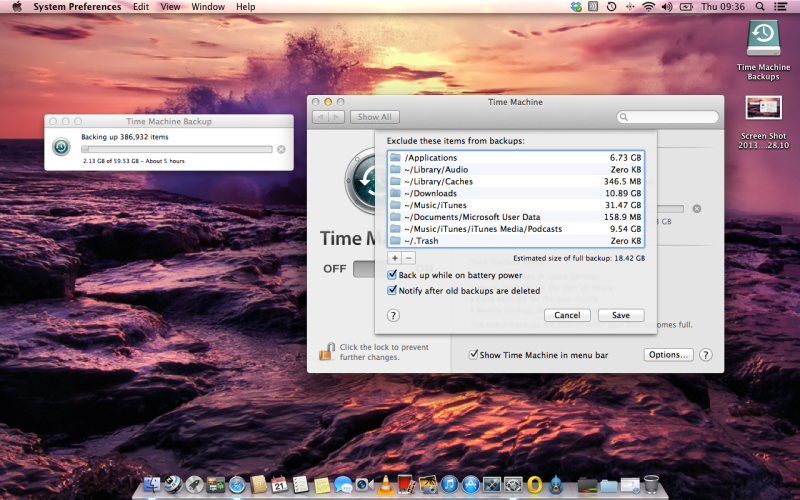The height and width of the screenshot is (500, 800).
Task: Cancel backup in the Time Machine Backup window
Action: [x=281, y=149]
